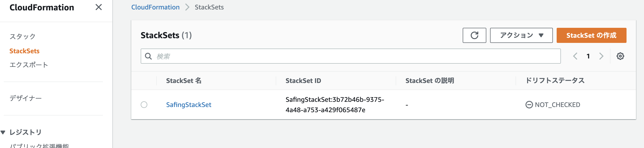Click the search magnifier icon

pos(148,56)
